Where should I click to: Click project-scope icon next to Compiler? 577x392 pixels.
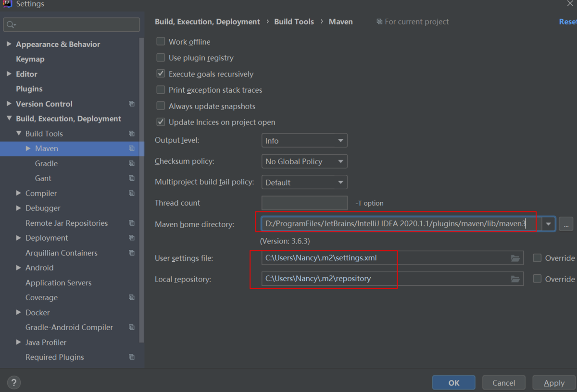[x=132, y=193]
